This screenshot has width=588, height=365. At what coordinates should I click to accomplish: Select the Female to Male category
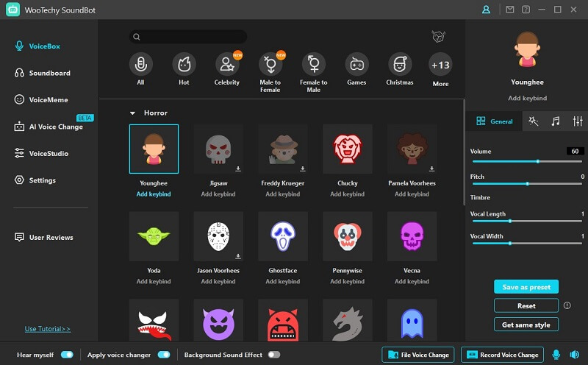click(314, 65)
